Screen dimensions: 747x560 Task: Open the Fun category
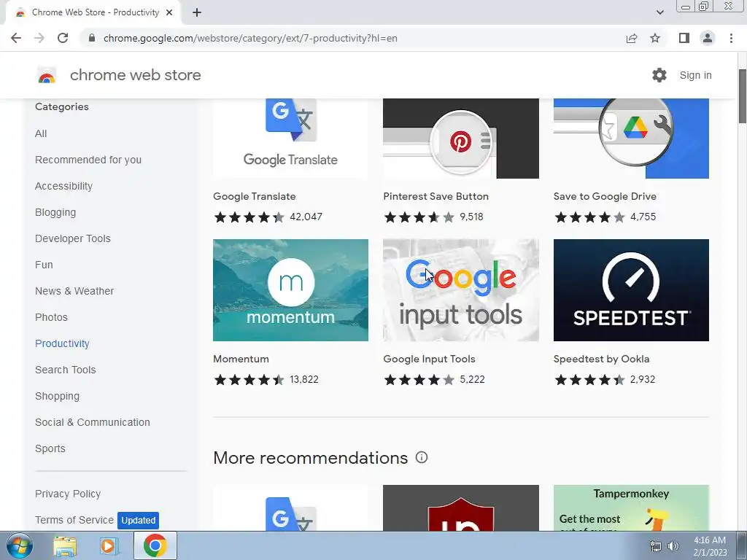tap(44, 265)
